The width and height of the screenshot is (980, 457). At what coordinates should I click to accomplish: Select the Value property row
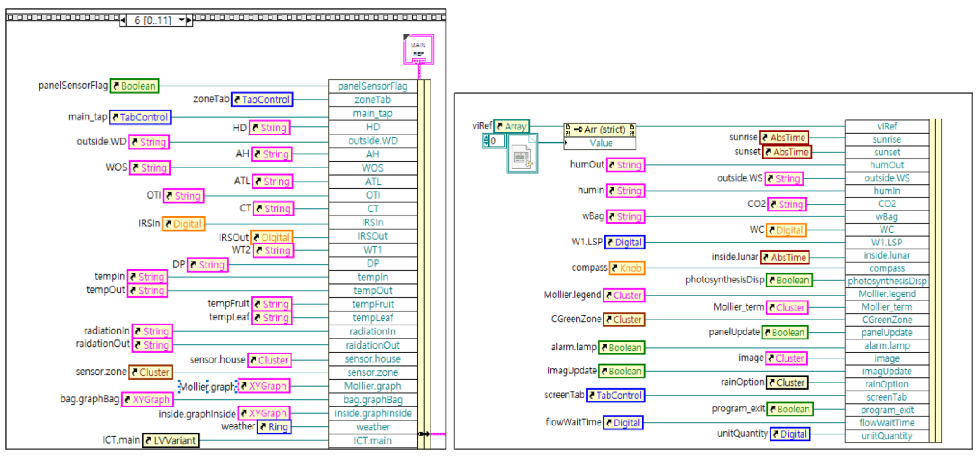[x=601, y=143]
